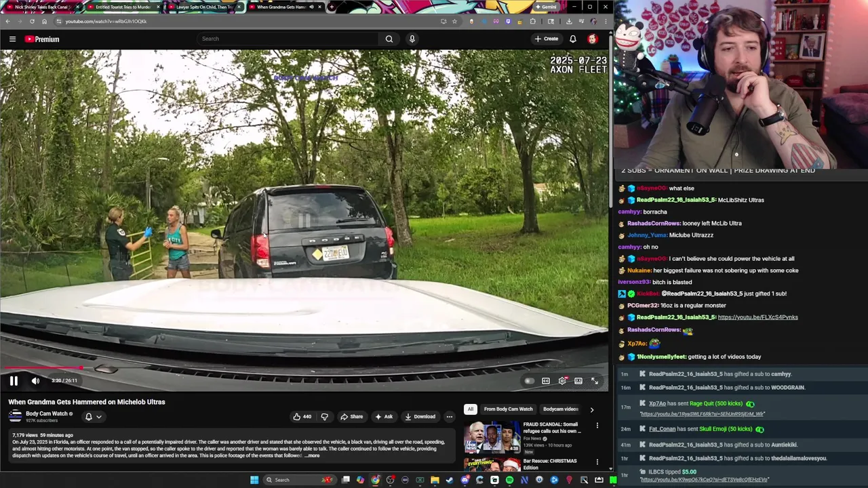Image resolution: width=868 pixels, height=488 pixels.
Task: Open YouTube account avatar menu
Action: pyautogui.click(x=592, y=39)
